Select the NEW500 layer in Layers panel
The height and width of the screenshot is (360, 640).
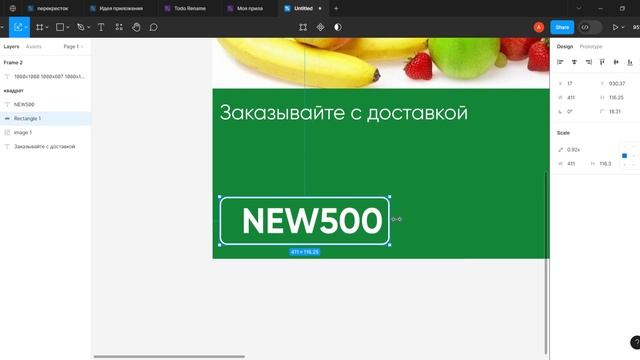45,104
